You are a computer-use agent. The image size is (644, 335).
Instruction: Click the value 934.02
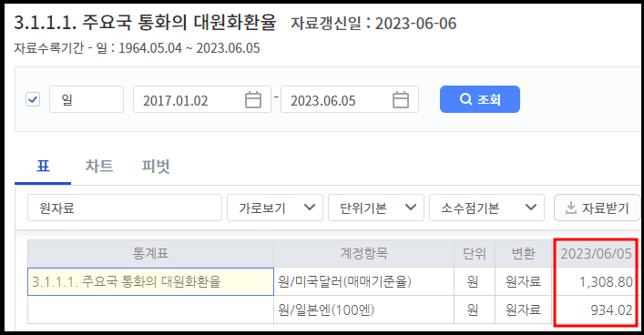pos(611,310)
